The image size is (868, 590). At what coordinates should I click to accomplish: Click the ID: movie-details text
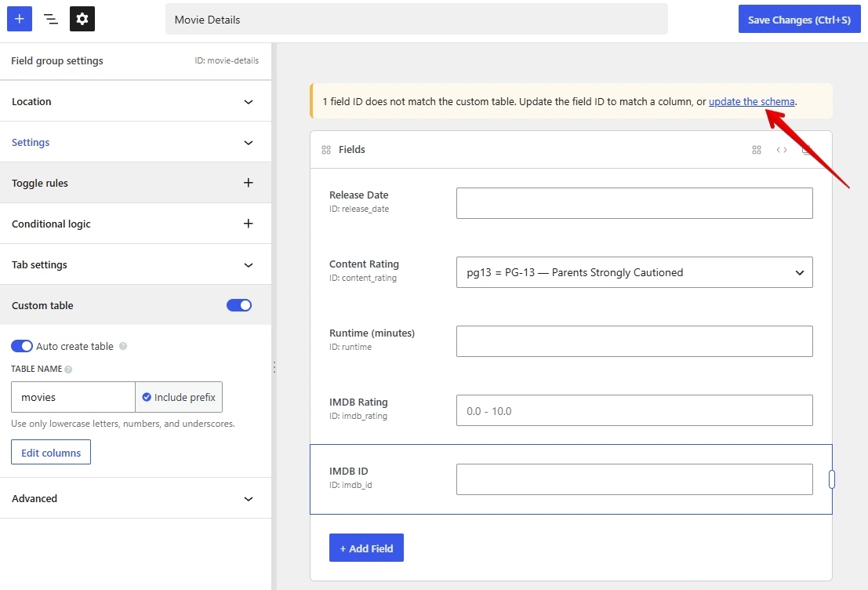point(227,60)
